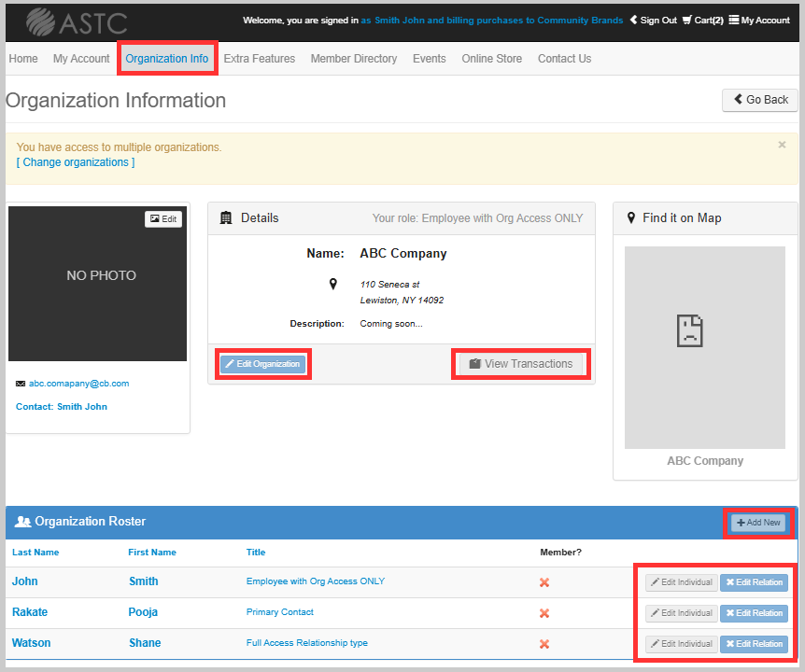Click the address location pin icon

(333, 284)
